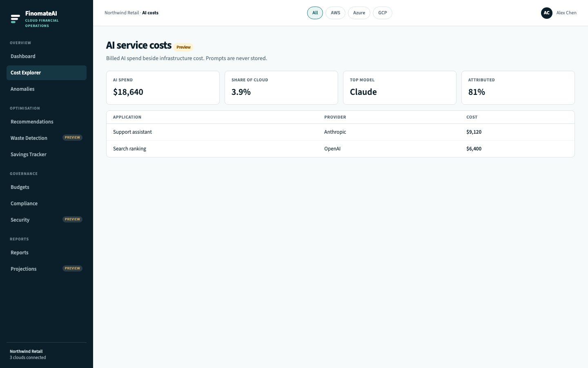Click the Cost column header
Image resolution: width=588 pixels, height=368 pixels.
point(472,117)
